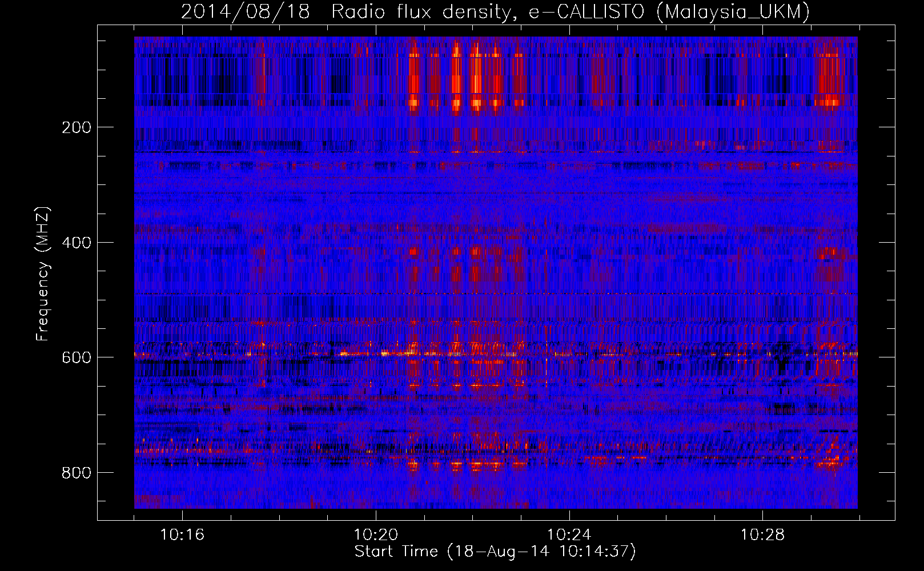924x571 pixels.
Task: Select the 400 frequency axis label
Action: click(76, 243)
